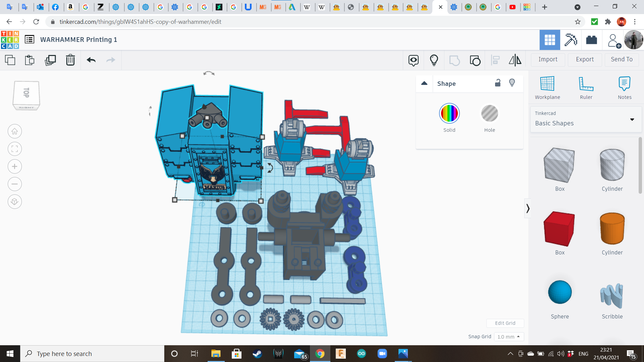Click the Undo arrow
Image resolution: width=644 pixels, height=362 pixels.
point(91,60)
